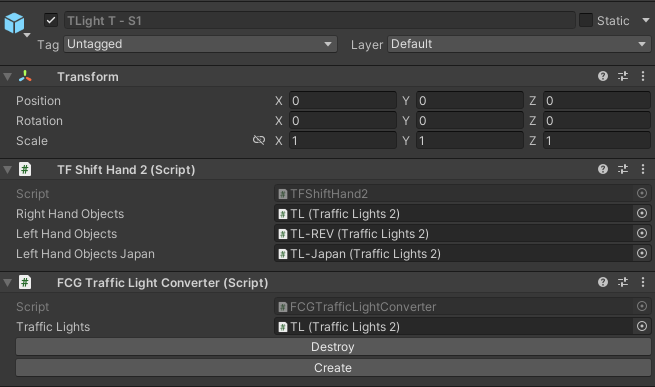Click the GameObject cube icon

pyautogui.click(x=14, y=23)
